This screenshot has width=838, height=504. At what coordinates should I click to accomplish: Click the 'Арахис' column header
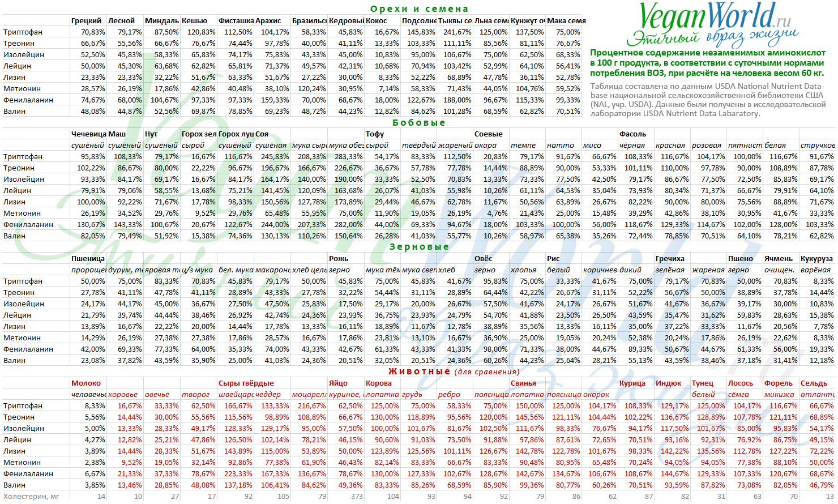(x=268, y=20)
